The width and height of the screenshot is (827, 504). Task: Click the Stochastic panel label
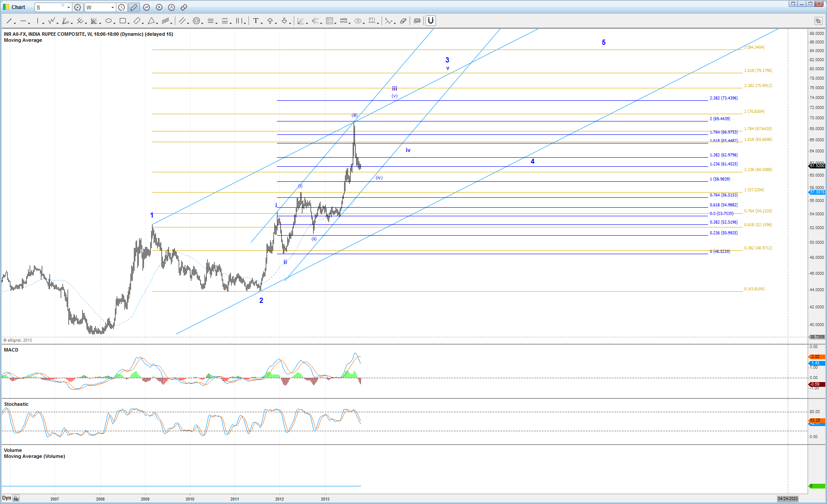coord(16,404)
